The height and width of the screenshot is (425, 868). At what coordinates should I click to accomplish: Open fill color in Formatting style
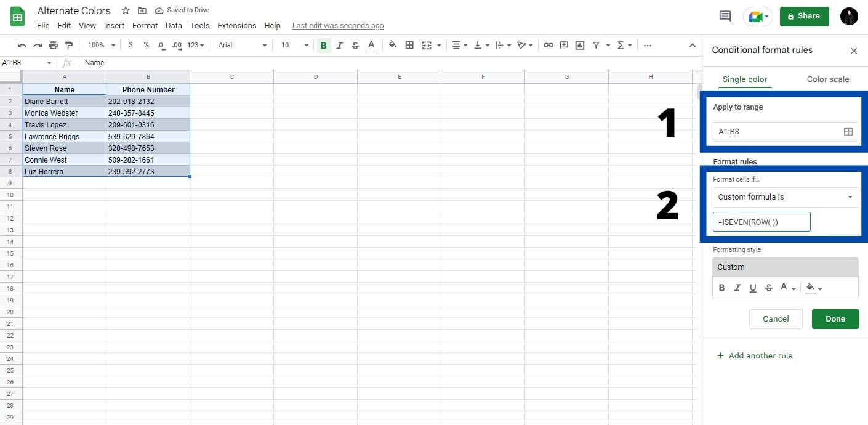814,288
